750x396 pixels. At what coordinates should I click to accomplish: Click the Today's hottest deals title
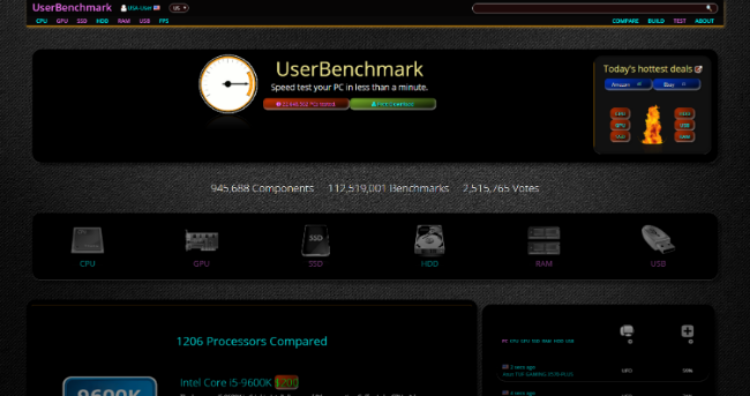tap(648, 69)
